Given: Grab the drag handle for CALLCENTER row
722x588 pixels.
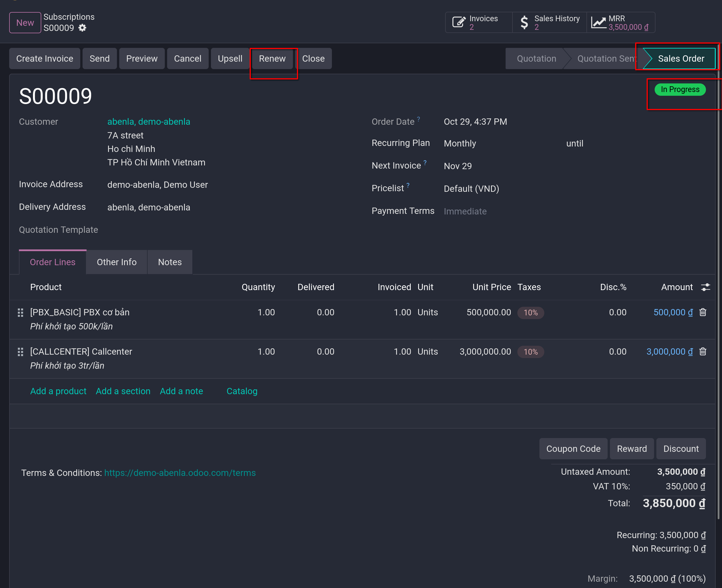Looking at the screenshot, I should pos(20,351).
